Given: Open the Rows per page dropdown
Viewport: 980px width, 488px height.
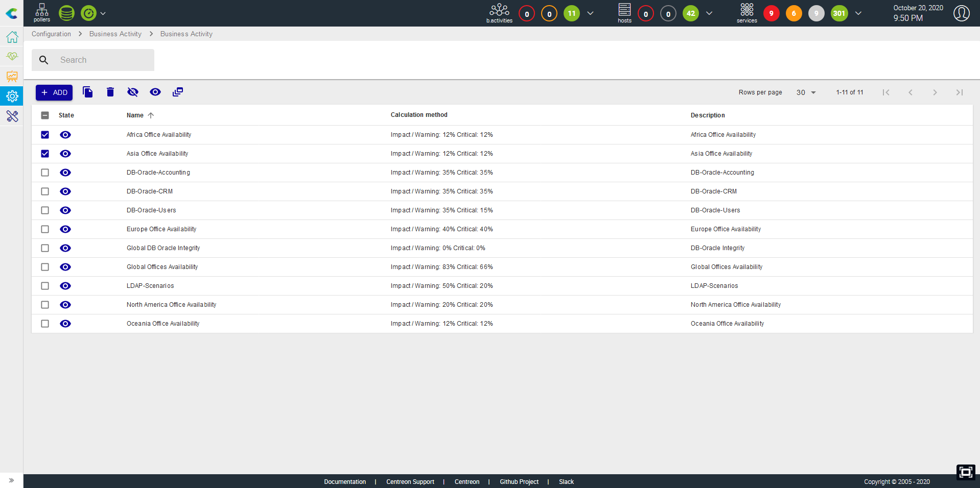Looking at the screenshot, I should pos(806,92).
